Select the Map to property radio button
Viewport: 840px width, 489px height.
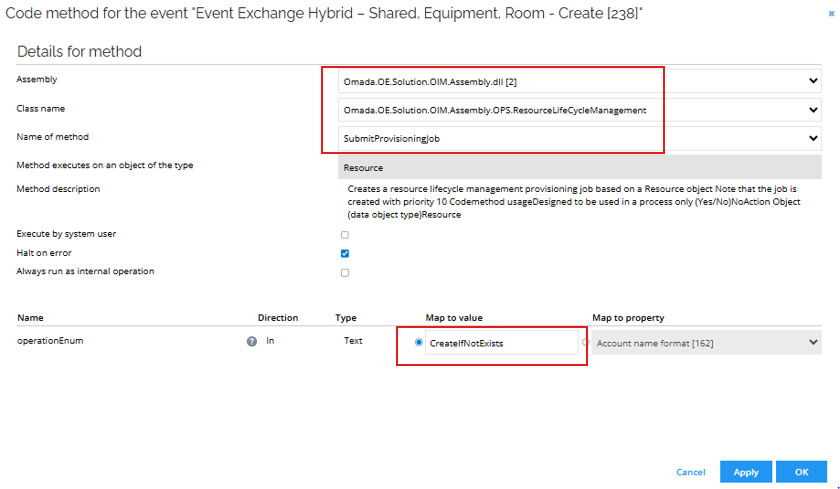(x=586, y=342)
